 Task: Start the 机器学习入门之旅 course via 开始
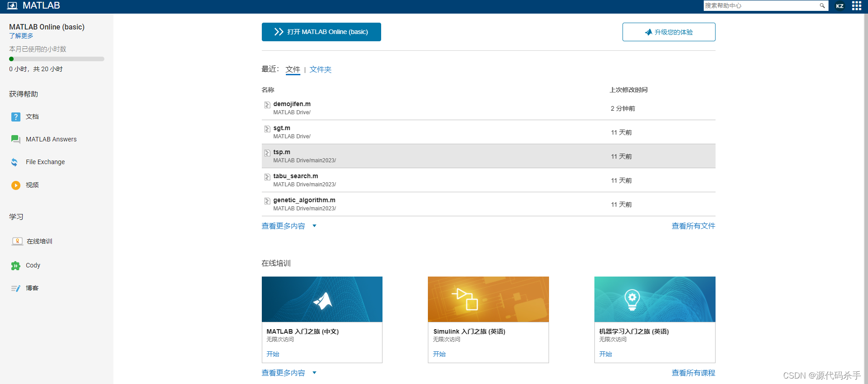(x=605, y=354)
